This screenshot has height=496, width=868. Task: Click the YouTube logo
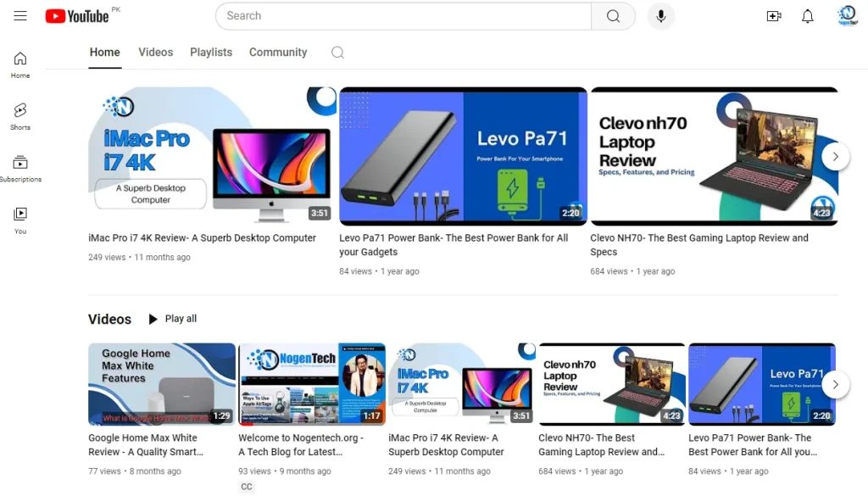click(77, 16)
